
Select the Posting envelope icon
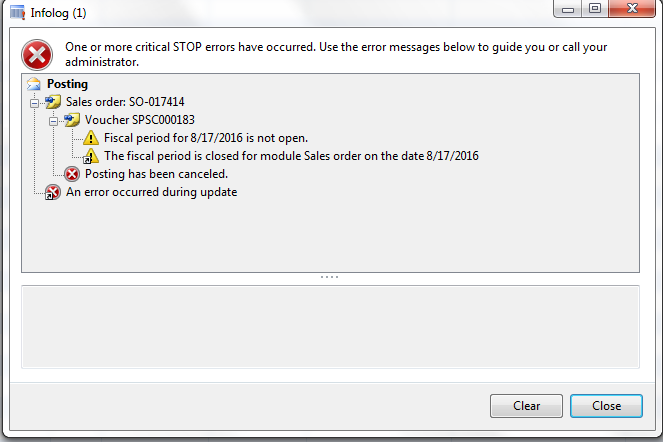click(x=34, y=84)
